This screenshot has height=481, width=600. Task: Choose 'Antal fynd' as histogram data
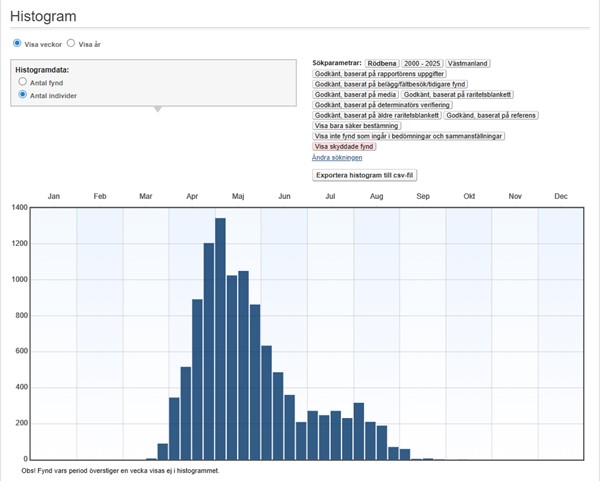point(23,83)
